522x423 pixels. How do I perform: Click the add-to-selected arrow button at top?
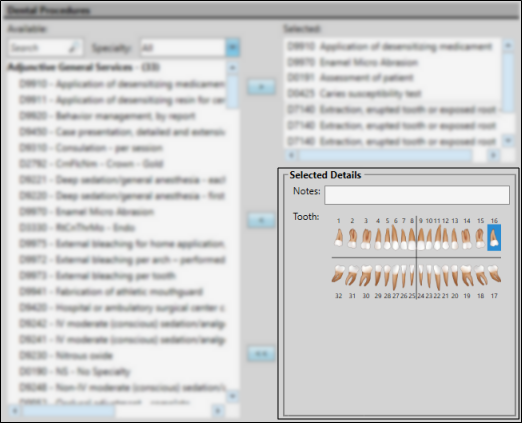point(261,87)
